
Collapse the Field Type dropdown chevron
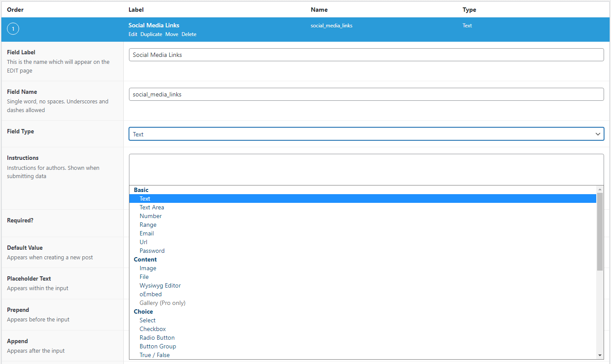pyautogui.click(x=598, y=134)
